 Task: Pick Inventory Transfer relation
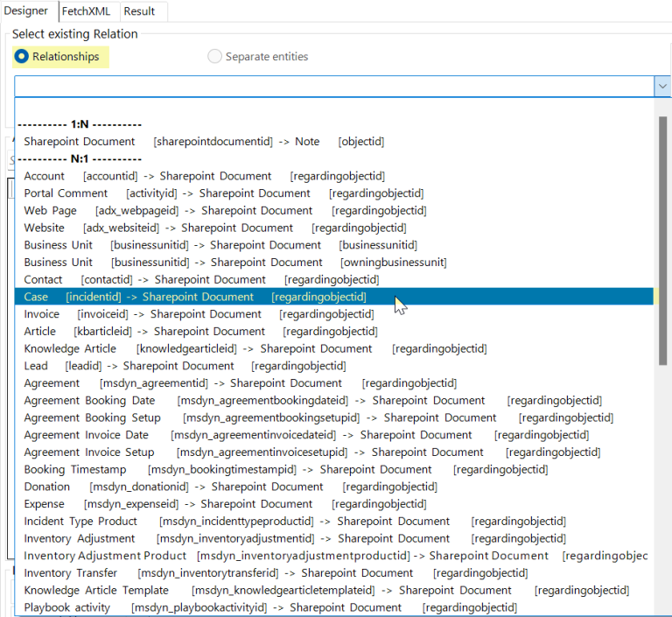(x=334, y=573)
